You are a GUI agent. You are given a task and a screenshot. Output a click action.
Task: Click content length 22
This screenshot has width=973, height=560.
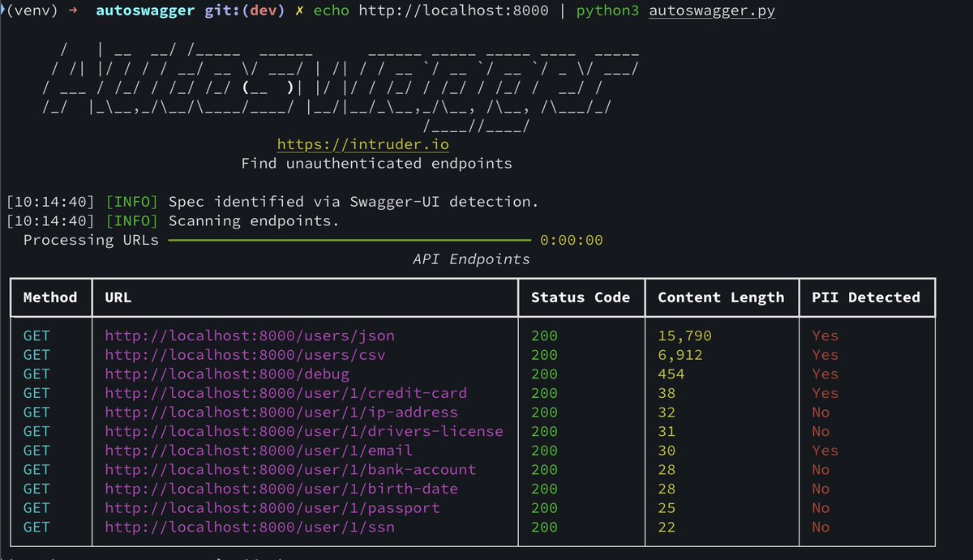667,527
